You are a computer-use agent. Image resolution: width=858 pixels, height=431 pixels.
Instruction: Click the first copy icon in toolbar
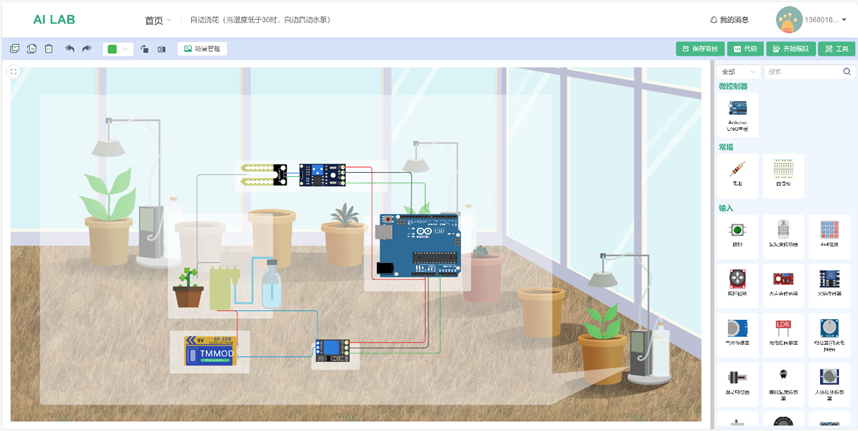(14, 49)
